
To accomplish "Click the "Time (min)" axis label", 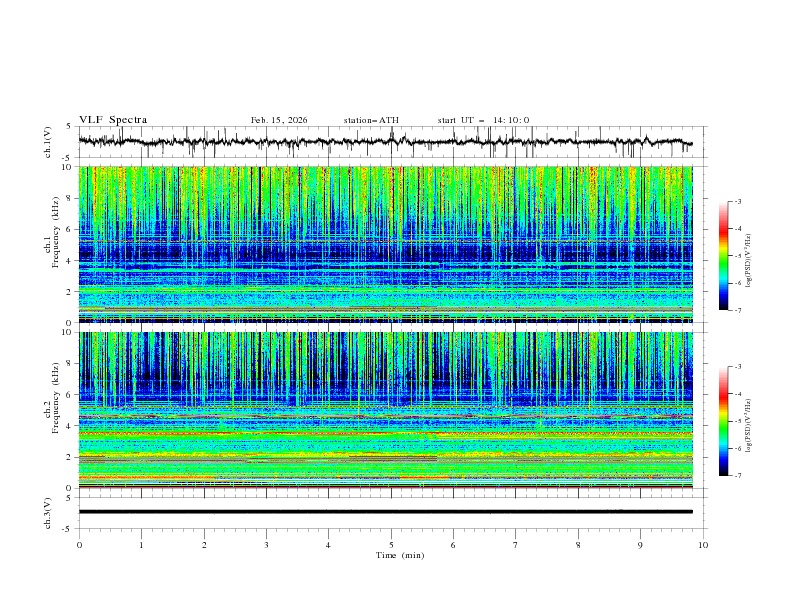I will click(400, 555).
